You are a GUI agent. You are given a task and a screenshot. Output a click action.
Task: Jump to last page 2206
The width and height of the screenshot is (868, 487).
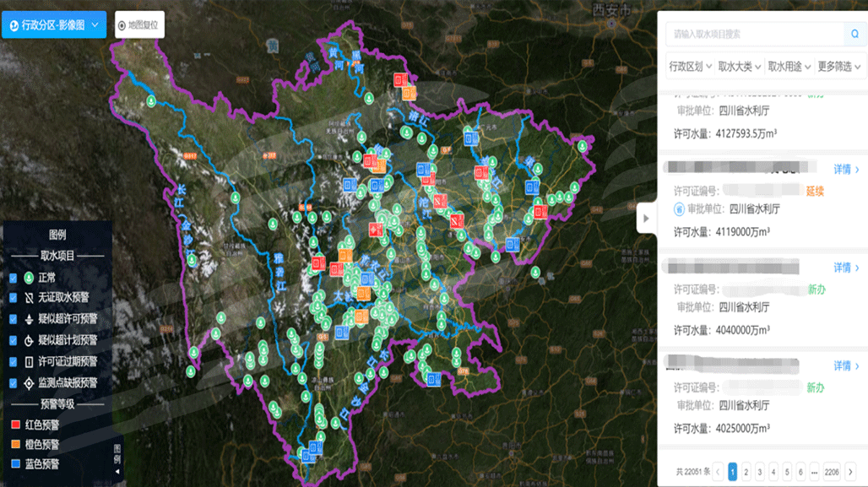tap(832, 472)
